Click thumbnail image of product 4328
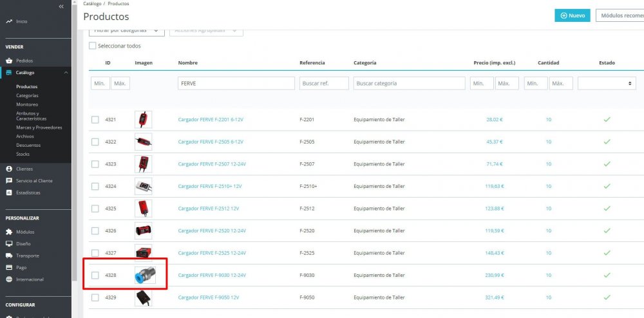Image resolution: width=644 pixels, height=318 pixels. click(x=145, y=275)
